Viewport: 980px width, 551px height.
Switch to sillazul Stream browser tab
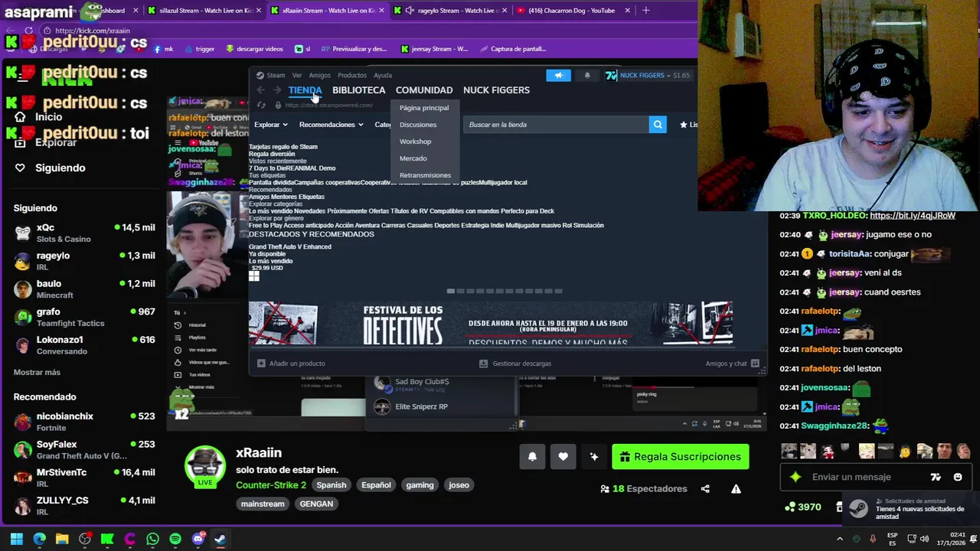(203, 11)
